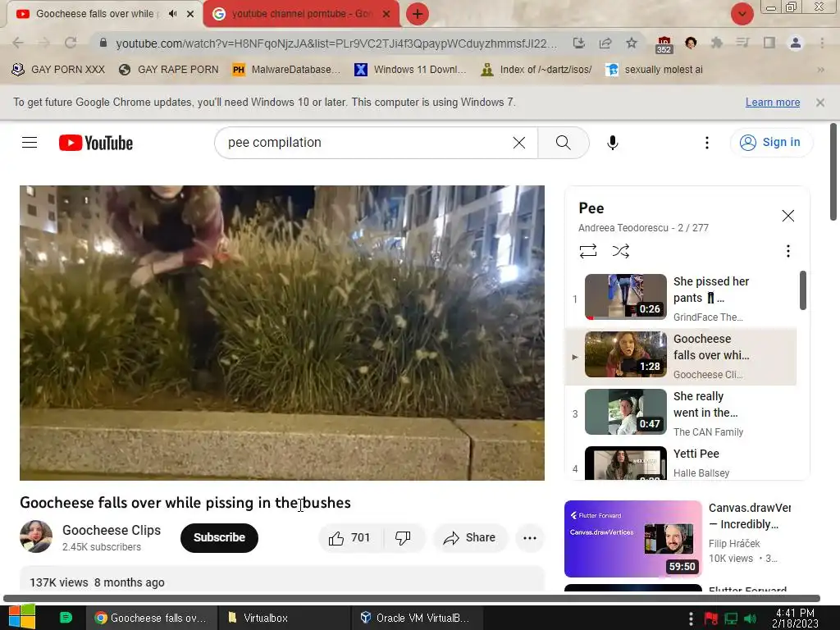This screenshot has width=840, height=630.
Task: Run search with magnifying glass button
Action: click(563, 143)
